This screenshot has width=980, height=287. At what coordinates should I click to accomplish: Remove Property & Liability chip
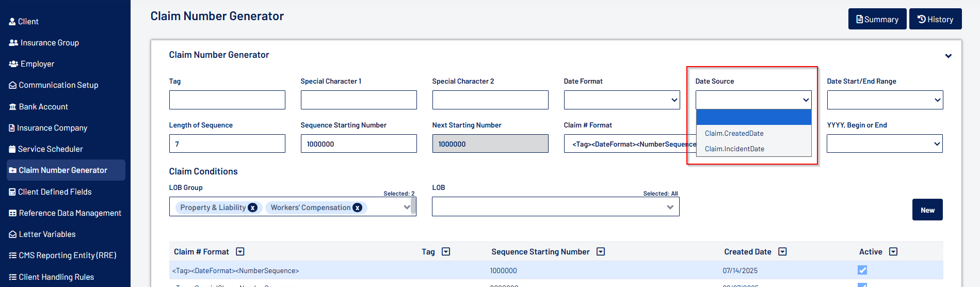pyautogui.click(x=253, y=208)
